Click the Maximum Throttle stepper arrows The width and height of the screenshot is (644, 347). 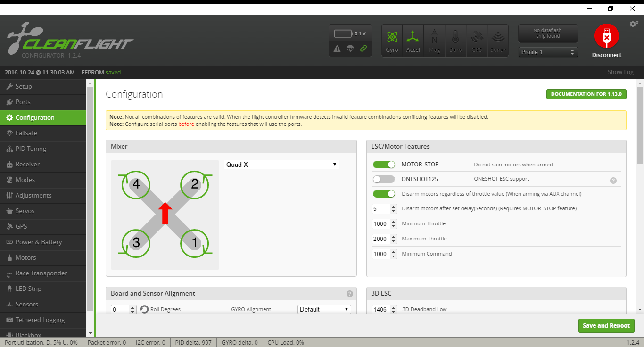[394, 239]
